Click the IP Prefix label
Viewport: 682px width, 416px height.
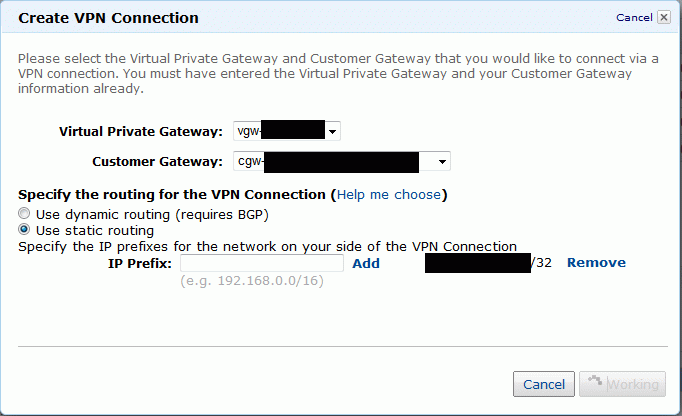pyautogui.click(x=140, y=264)
